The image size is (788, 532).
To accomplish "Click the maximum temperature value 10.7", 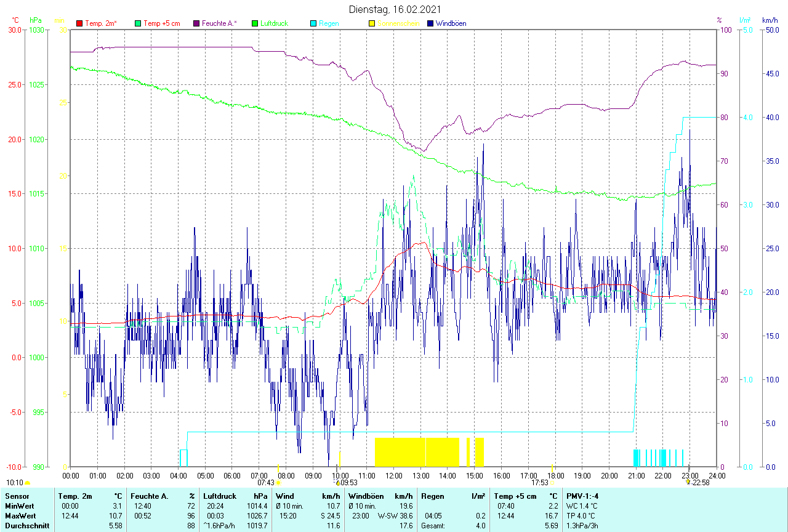I will (115, 515).
